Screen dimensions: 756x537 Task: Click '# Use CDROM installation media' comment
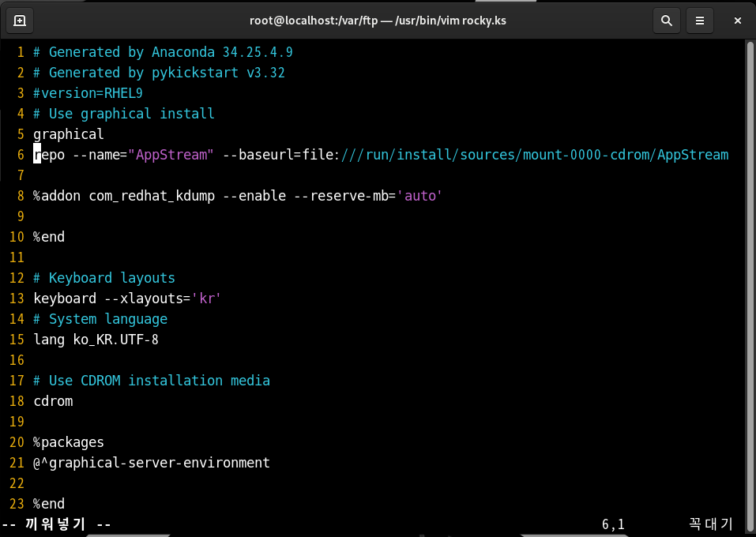[x=152, y=381]
